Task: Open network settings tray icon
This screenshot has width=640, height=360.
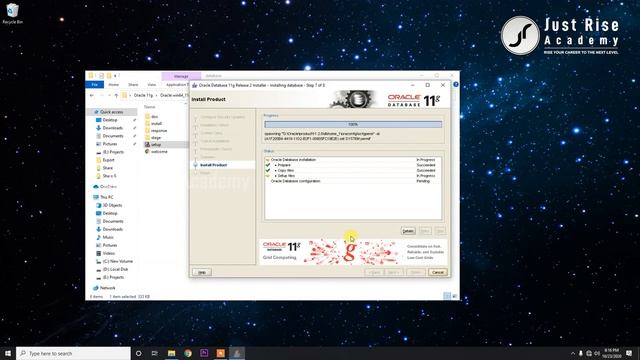Action: coord(589,353)
